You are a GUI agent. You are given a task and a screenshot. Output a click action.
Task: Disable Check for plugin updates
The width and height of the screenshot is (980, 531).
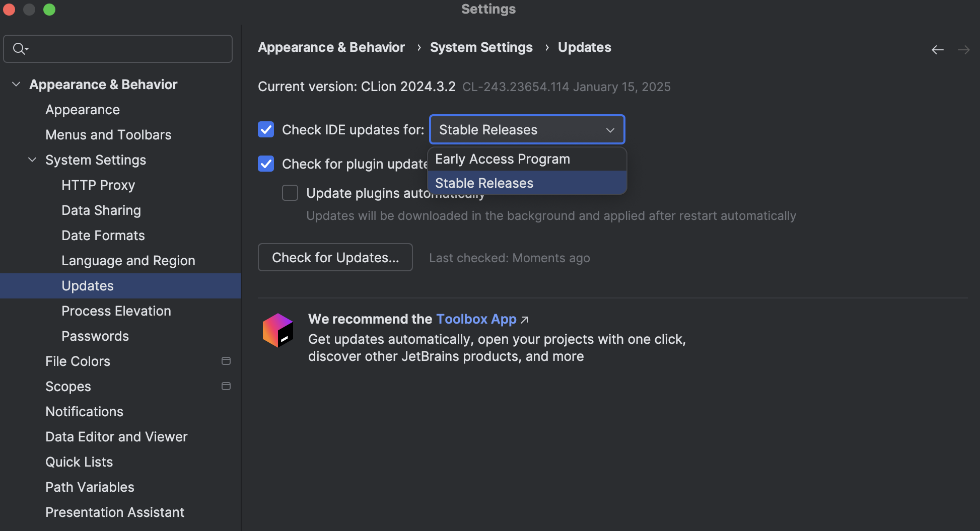coord(265,164)
